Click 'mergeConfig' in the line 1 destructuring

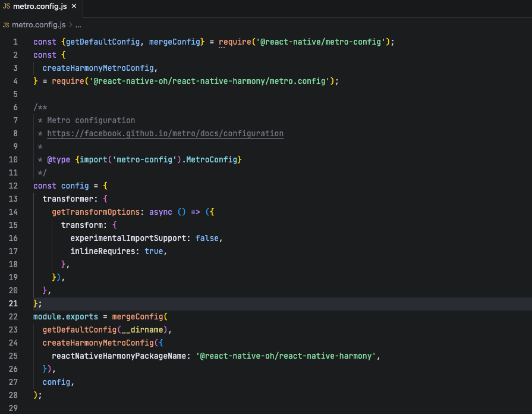click(175, 42)
